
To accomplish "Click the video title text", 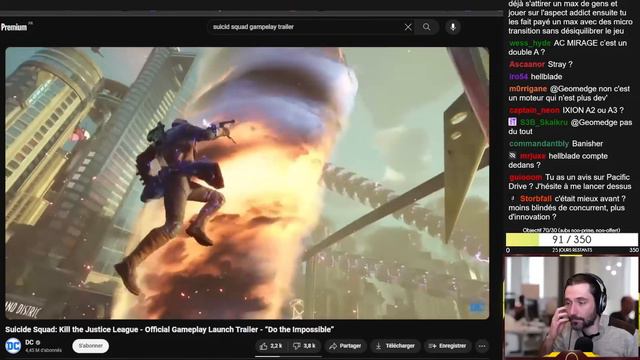I will (169, 329).
